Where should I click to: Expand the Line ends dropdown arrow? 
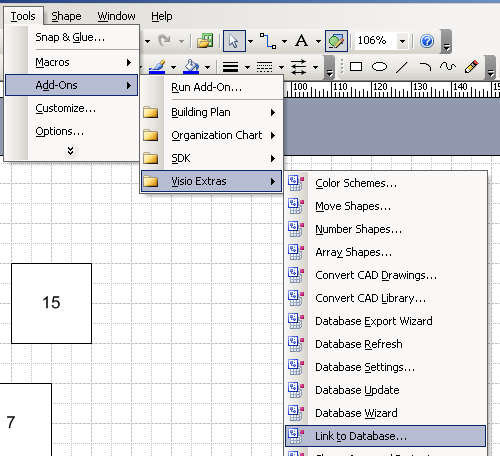(315, 67)
